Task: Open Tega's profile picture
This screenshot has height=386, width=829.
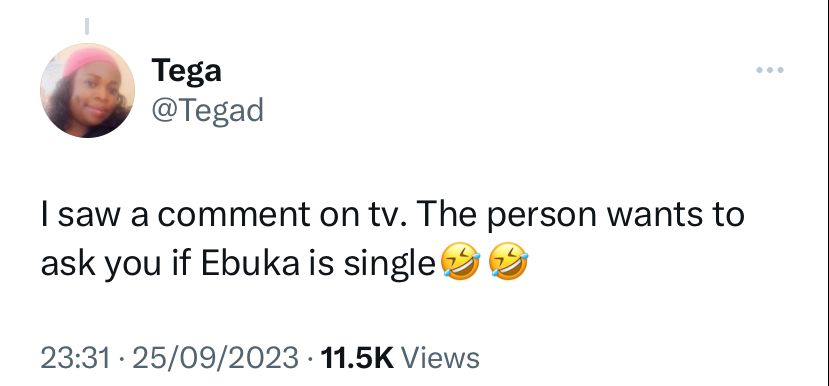Action: click(x=88, y=90)
